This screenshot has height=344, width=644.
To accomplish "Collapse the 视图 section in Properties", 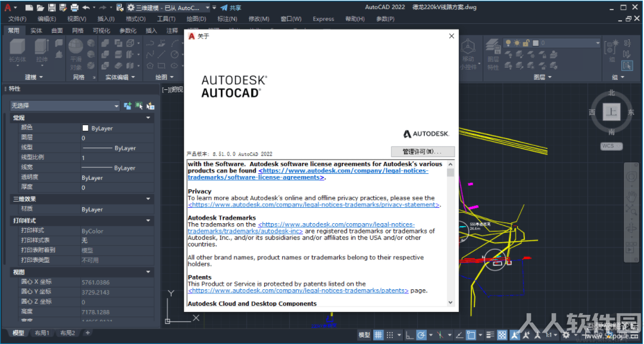I will pyautogui.click(x=148, y=272).
